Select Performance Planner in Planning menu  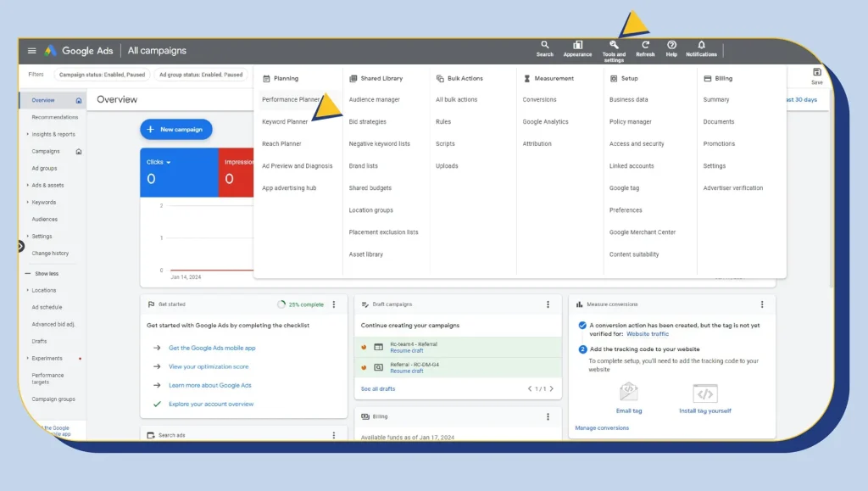(292, 99)
